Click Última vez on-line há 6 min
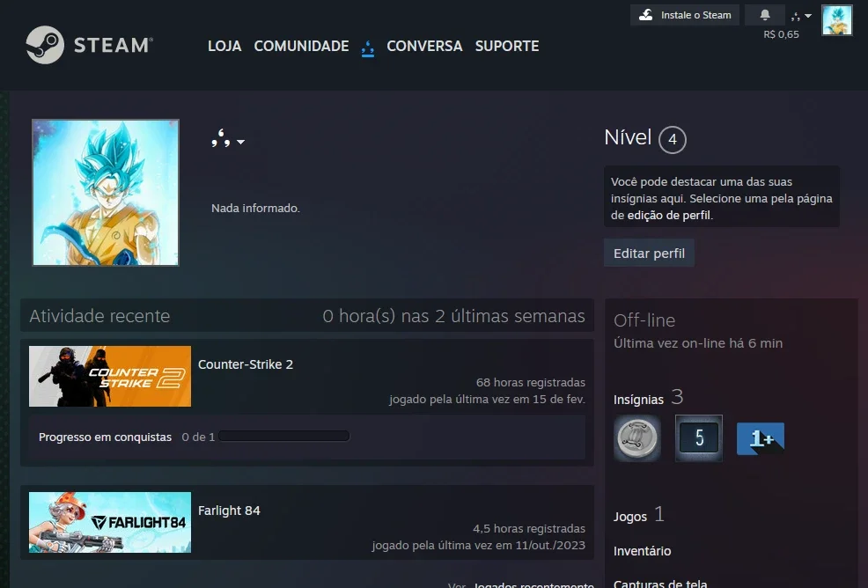868x588 pixels. click(698, 343)
